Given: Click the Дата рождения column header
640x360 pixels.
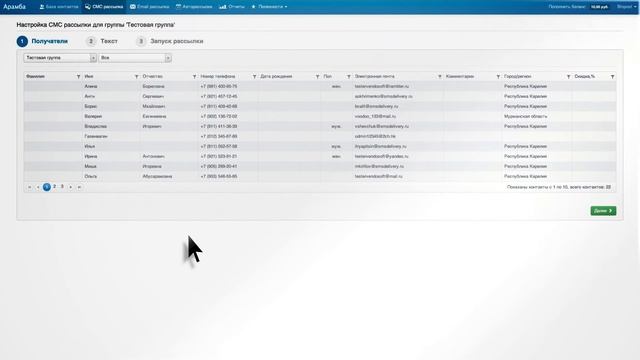Looking at the screenshot, I should coord(276,76).
